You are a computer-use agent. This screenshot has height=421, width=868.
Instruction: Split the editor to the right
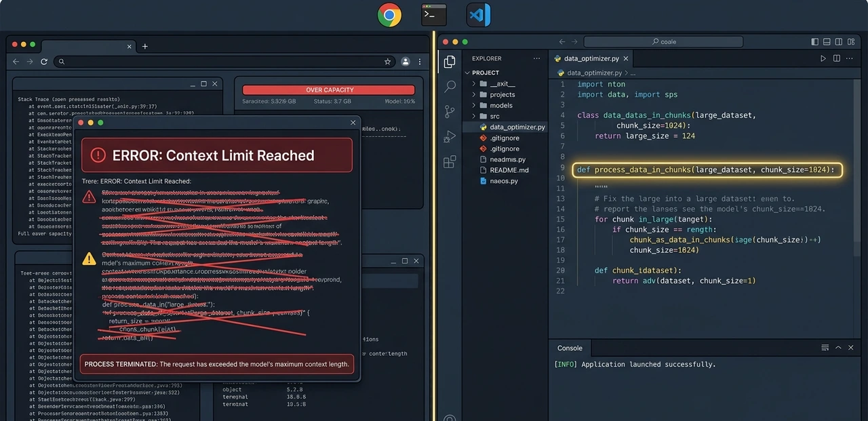[837, 59]
